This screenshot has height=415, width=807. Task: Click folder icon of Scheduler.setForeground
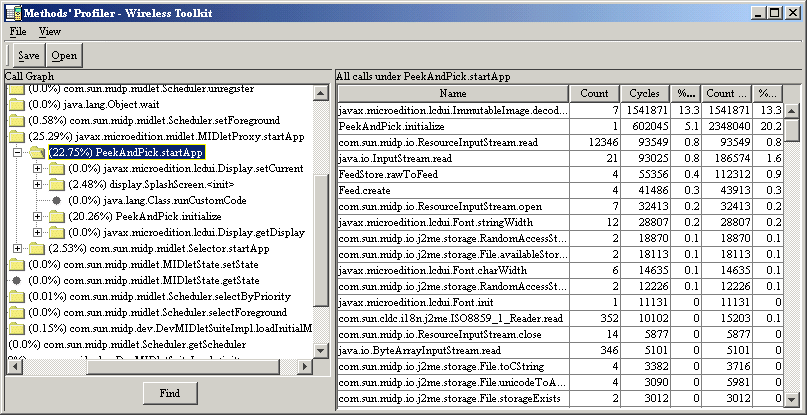17,120
